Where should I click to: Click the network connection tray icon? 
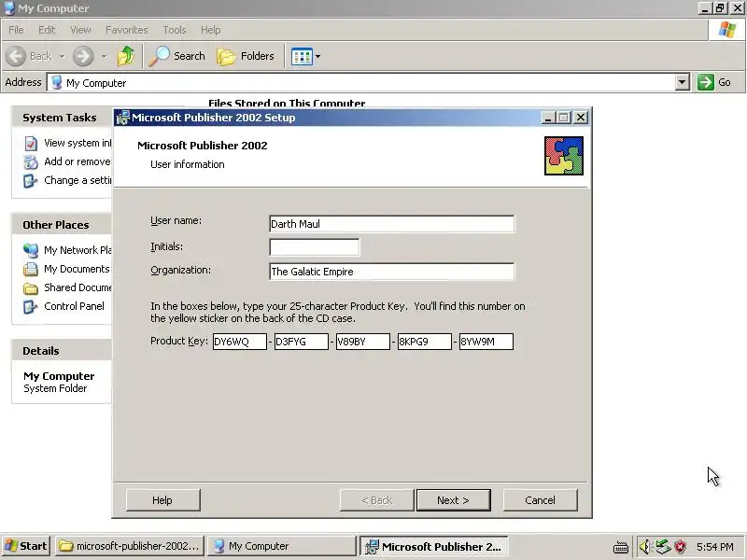coord(663,547)
